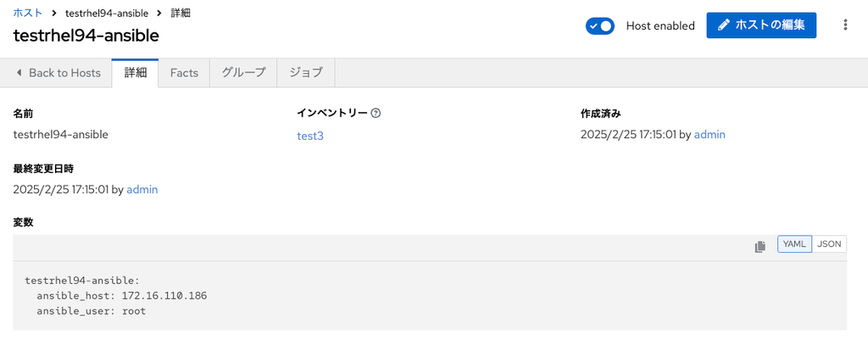The width and height of the screenshot is (868, 357).
Task: Click the testrhel94-ansible breadcrumb item
Action: point(106,14)
